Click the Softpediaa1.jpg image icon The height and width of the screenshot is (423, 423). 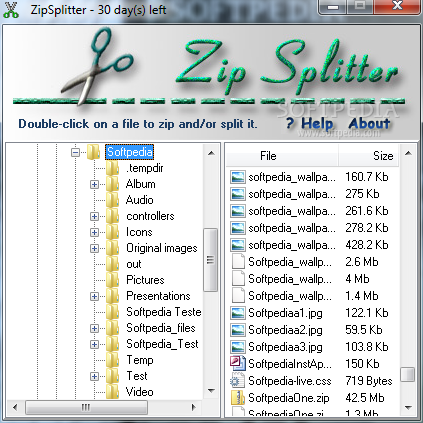tap(237, 313)
